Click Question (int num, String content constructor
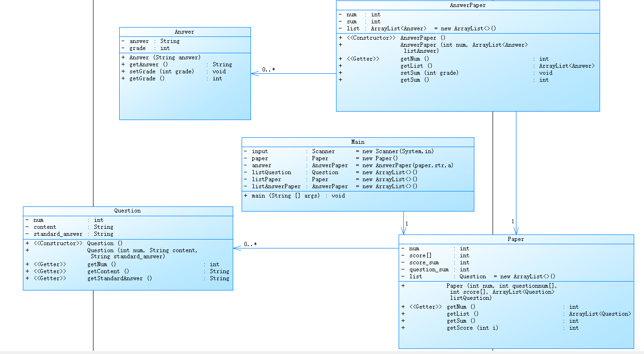This screenshot has height=354, width=644. click(x=111, y=253)
